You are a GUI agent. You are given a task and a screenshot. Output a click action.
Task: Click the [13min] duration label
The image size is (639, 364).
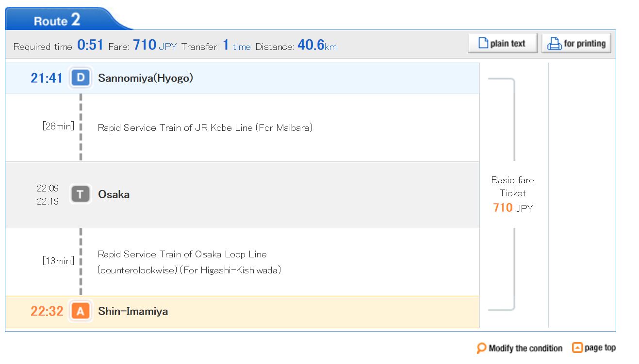[58, 261]
